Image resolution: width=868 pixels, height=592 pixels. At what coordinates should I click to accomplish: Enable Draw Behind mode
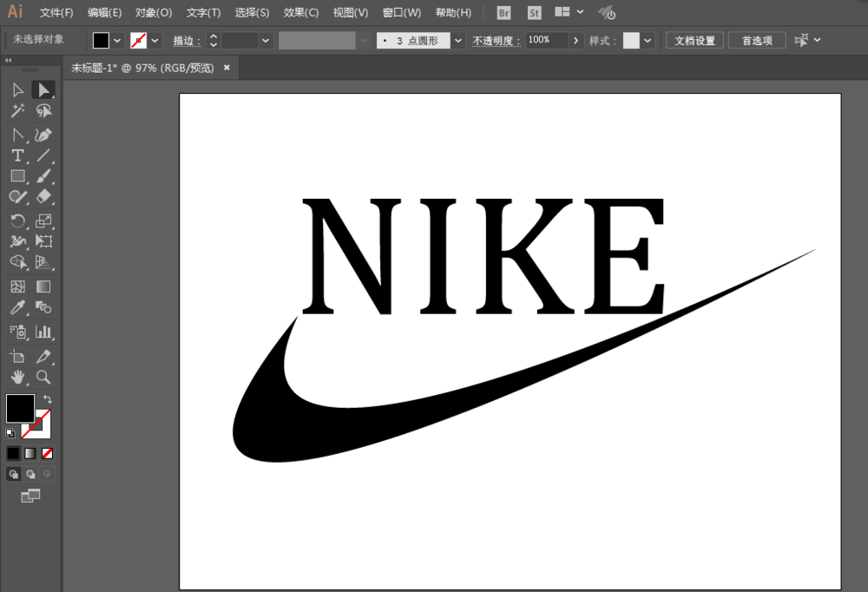pos(30,474)
